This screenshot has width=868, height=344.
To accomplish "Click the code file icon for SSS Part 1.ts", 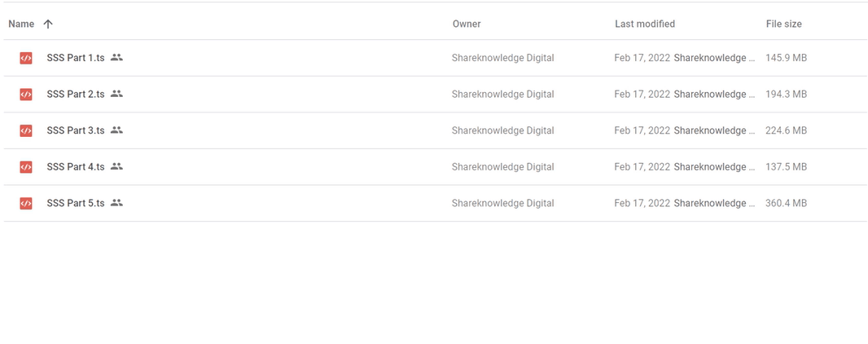I will pyautogui.click(x=25, y=58).
